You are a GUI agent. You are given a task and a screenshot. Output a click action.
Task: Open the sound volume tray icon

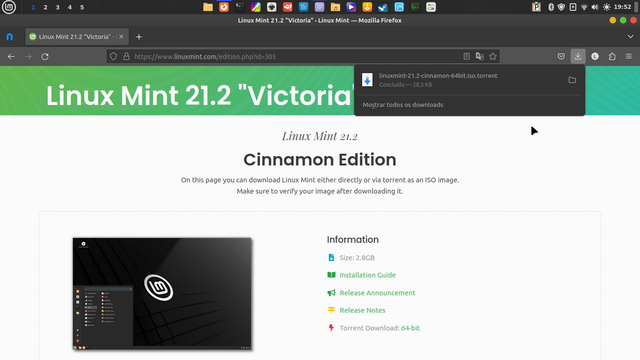(x=595, y=7)
